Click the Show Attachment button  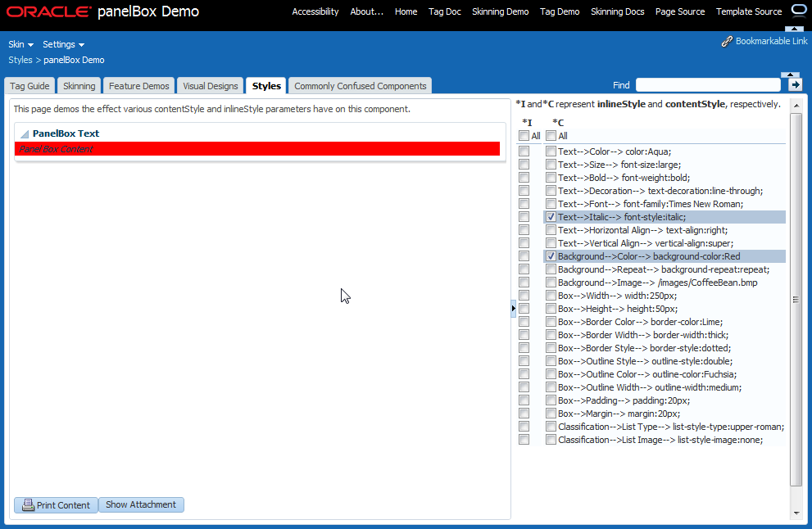tap(141, 504)
